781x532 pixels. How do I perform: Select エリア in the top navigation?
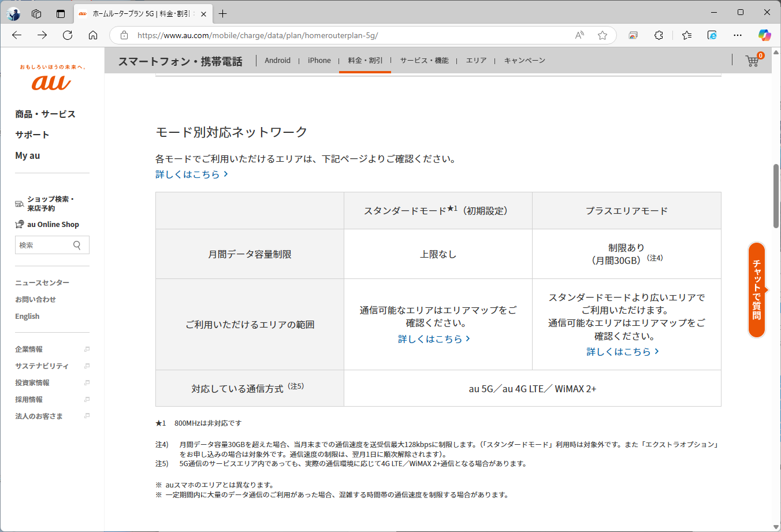475,60
